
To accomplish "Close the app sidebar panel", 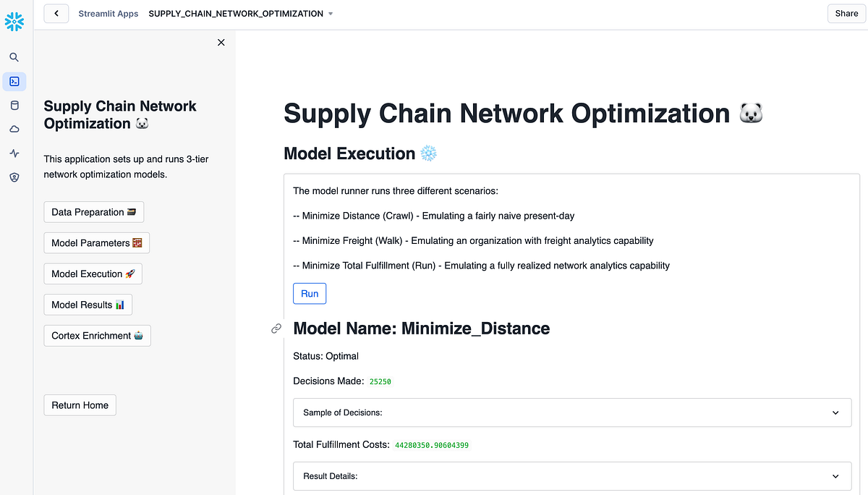I will 221,42.
